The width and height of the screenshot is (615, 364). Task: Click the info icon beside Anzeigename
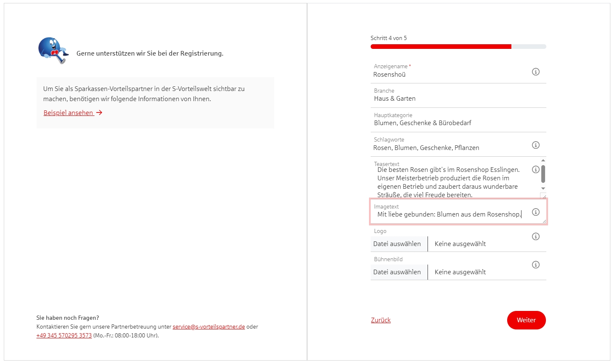536,72
